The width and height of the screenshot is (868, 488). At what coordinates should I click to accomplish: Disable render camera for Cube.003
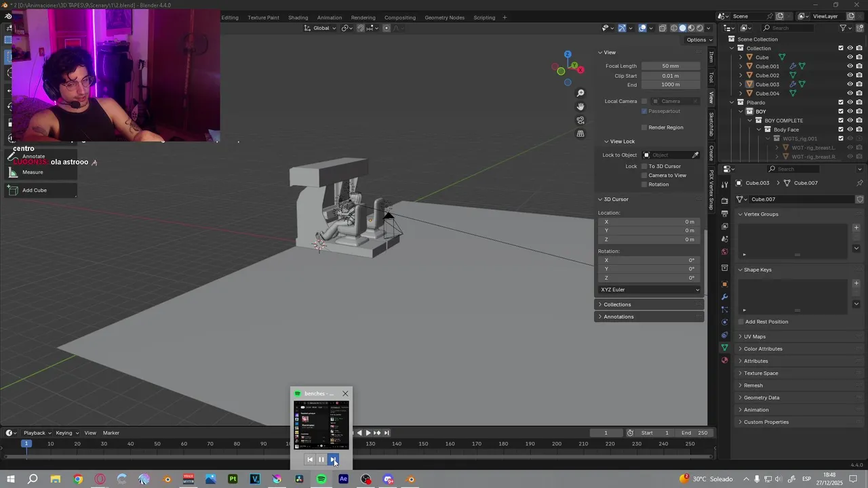(859, 84)
